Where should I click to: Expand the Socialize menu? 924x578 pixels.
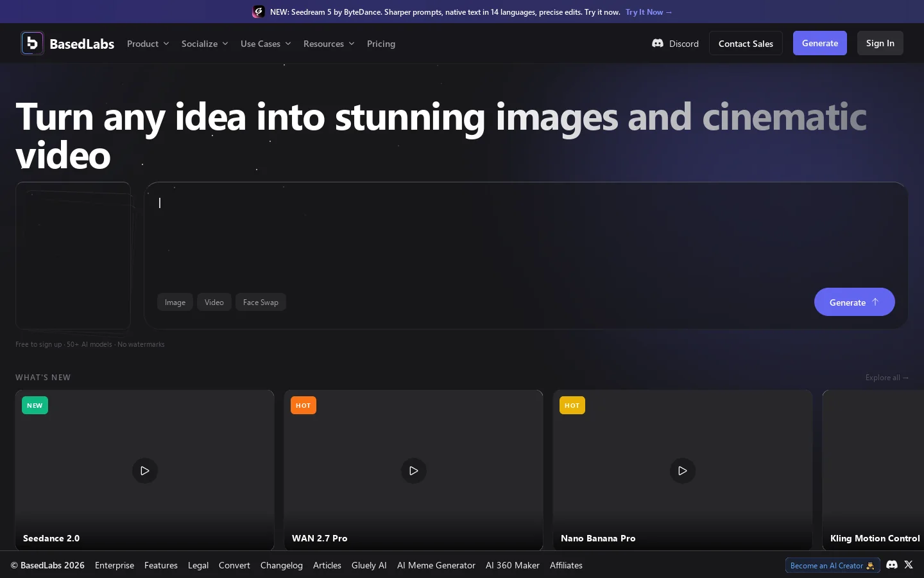[205, 44]
